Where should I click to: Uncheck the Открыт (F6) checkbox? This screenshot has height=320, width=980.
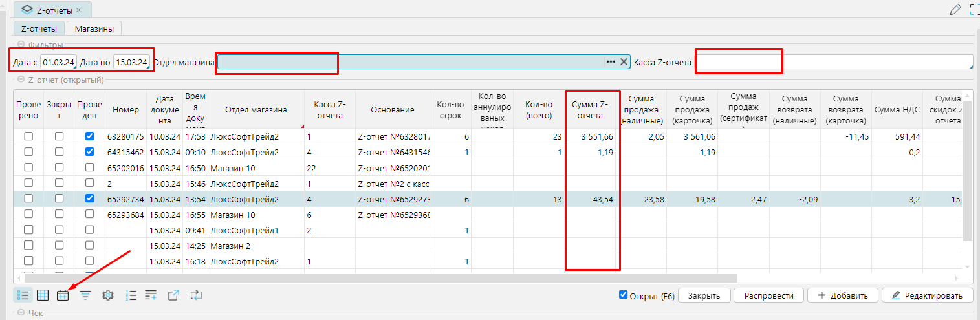coord(623,295)
